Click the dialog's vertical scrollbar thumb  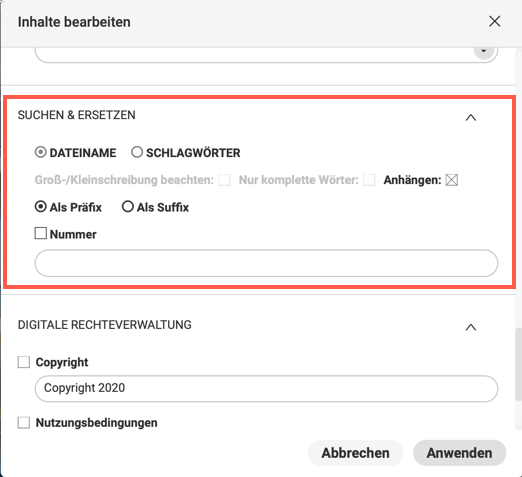[x=518, y=364]
